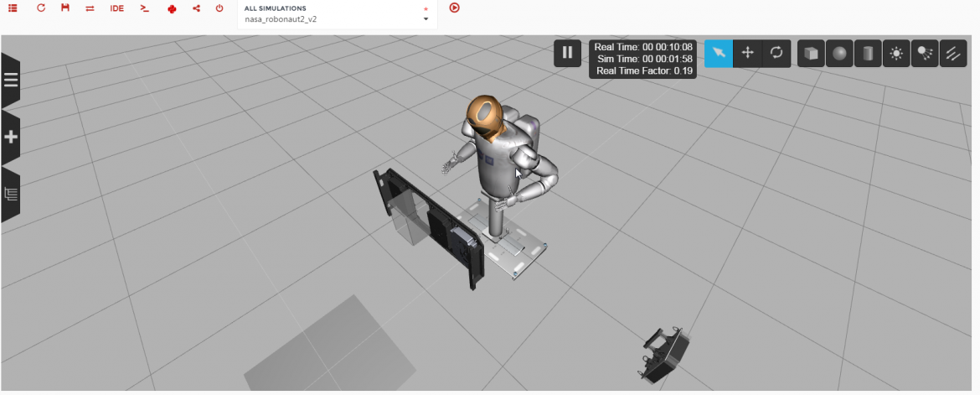Add a directional light
The width and height of the screenshot is (980, 395).
953,53
